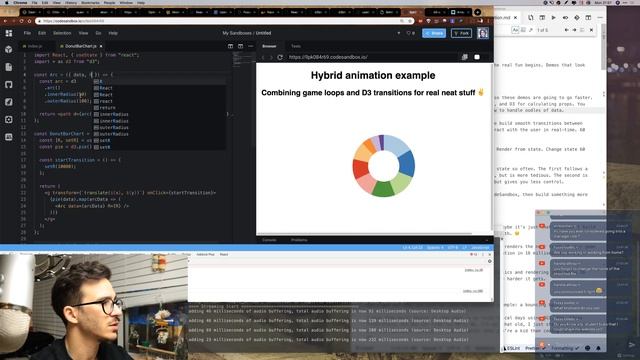
Task: Open the Console panel tab
Action: 269,240
